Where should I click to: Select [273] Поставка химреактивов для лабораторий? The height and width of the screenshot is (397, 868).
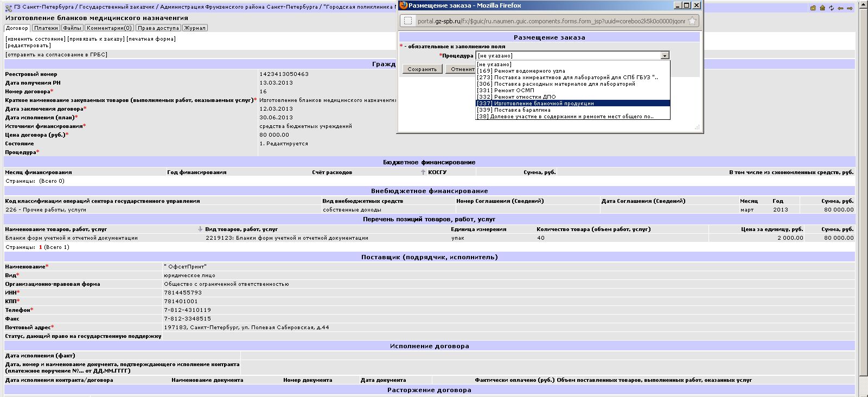point(573,78)
